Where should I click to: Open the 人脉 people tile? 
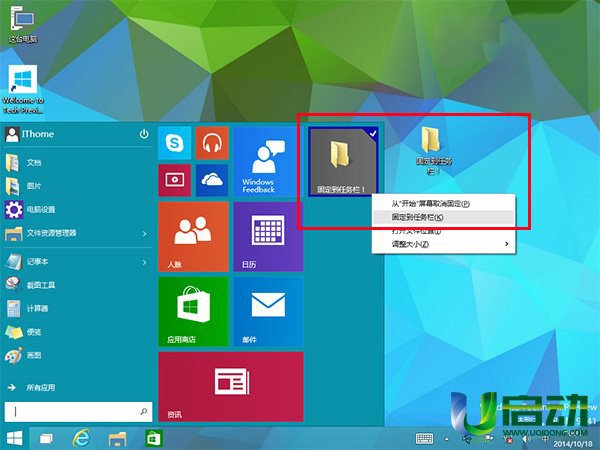[x=193, y=237]
